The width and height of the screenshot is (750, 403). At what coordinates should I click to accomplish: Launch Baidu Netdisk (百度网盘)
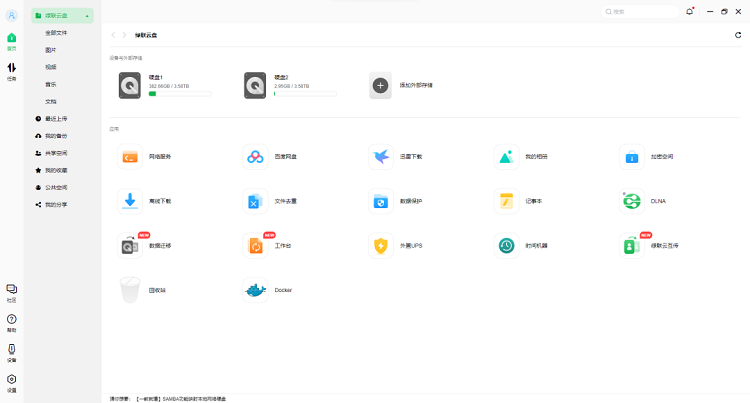(x=256, y=156)
